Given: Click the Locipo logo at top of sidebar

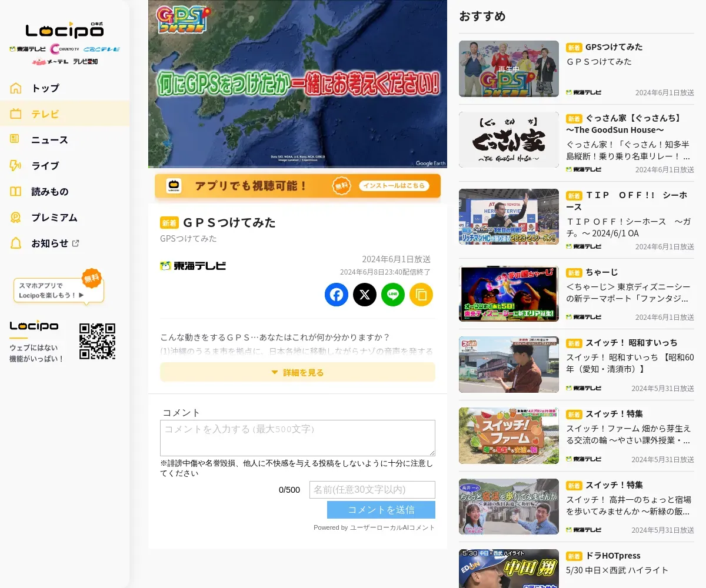Looking at the screenshot, I should (65, 30).
